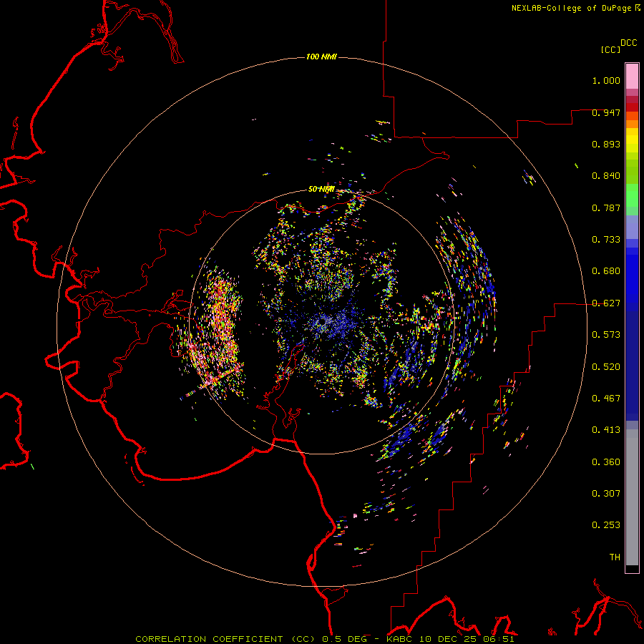Click the 0.893 scale label
The image size is (644, 644).
tap(606, 144)
